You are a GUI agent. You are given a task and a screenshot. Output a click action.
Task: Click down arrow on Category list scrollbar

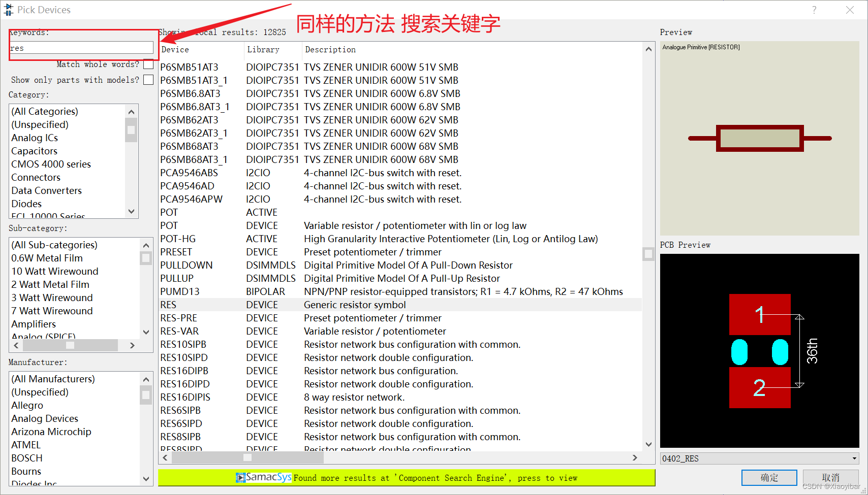tap(131, 211)
